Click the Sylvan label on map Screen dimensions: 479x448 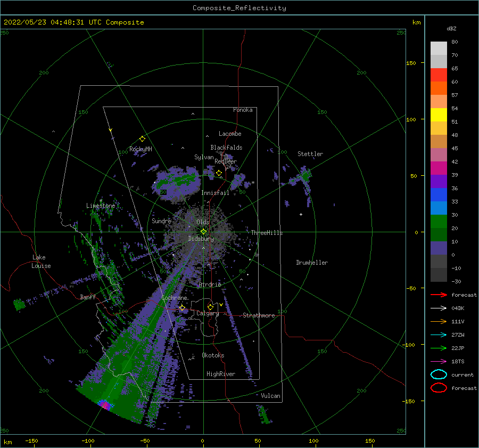(x=204, y=157)
